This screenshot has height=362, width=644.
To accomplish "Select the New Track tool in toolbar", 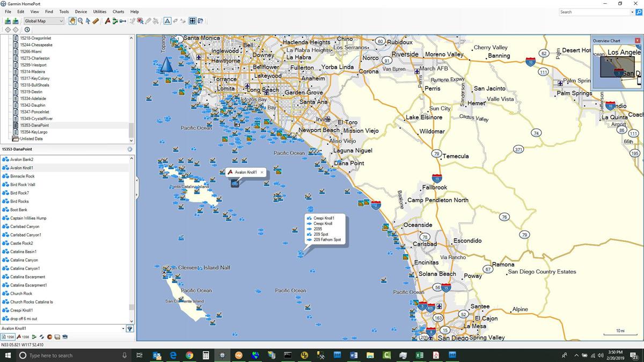I will [x=123, y=21].
